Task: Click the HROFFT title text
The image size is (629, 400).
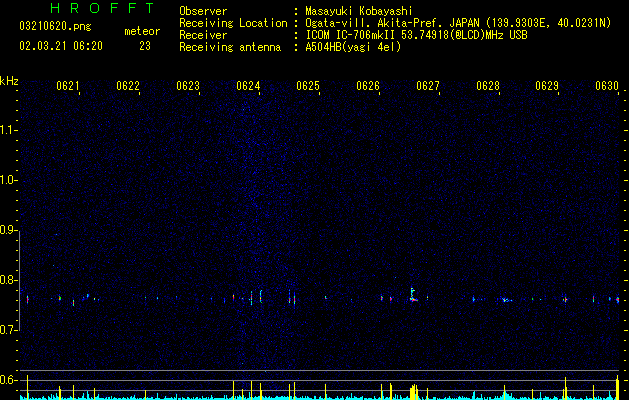Action: coord(102,8)
